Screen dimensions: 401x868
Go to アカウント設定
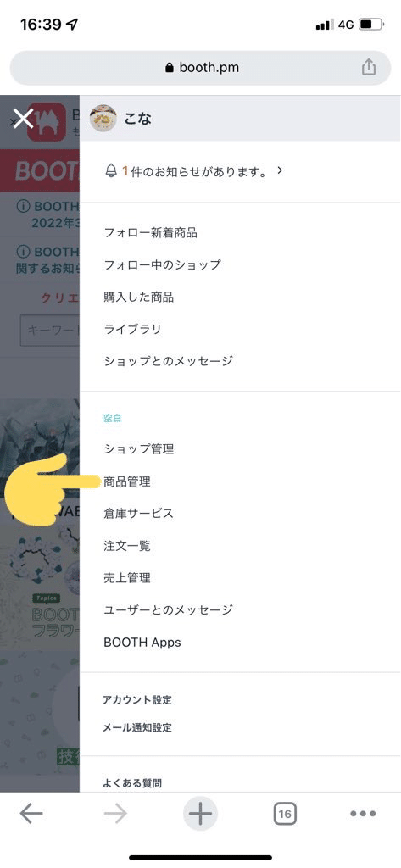coord(136,700)
